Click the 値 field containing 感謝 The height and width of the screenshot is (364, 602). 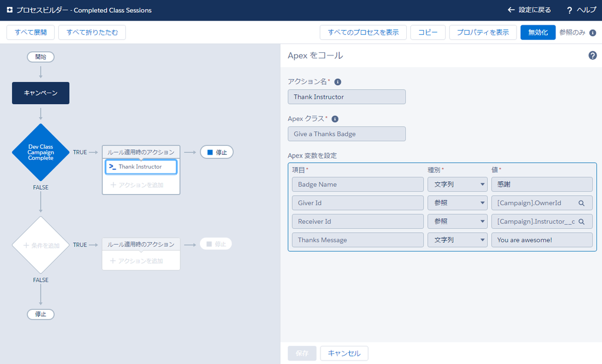click(541, 184)
